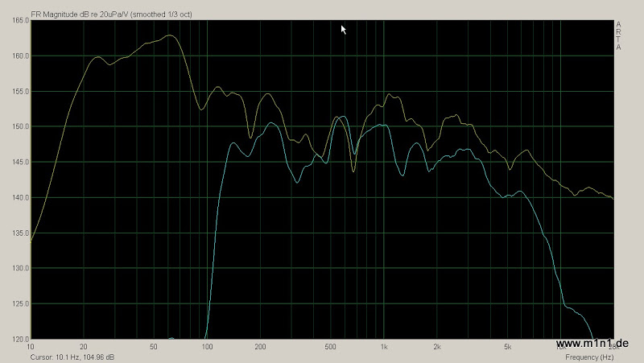Click the 20 Hz x-axis tick label
644x363 pixels.
(x=84, y=347)
